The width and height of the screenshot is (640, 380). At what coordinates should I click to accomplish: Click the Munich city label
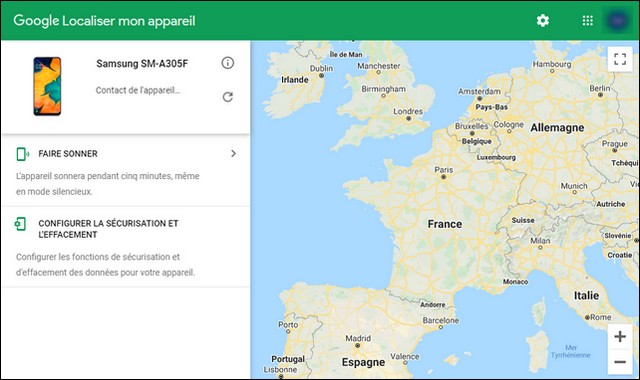click(574, 186)
